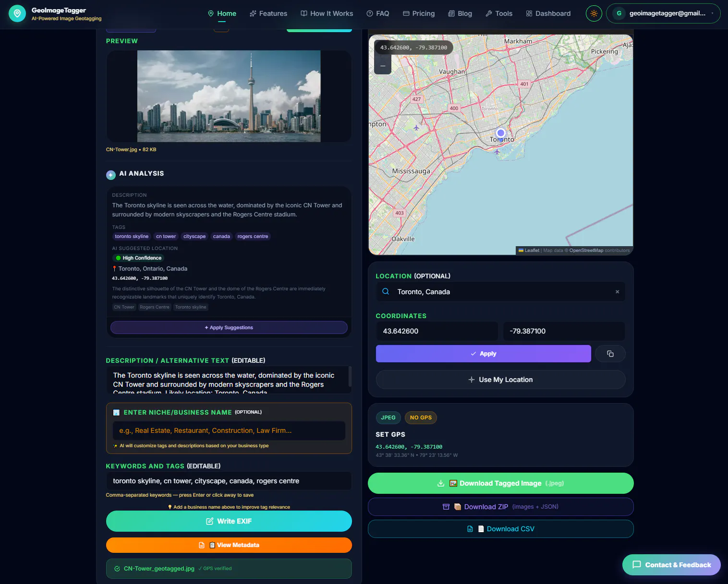
Task: Select the 'rogers centre' tag chip
Action: coord(253,237)
